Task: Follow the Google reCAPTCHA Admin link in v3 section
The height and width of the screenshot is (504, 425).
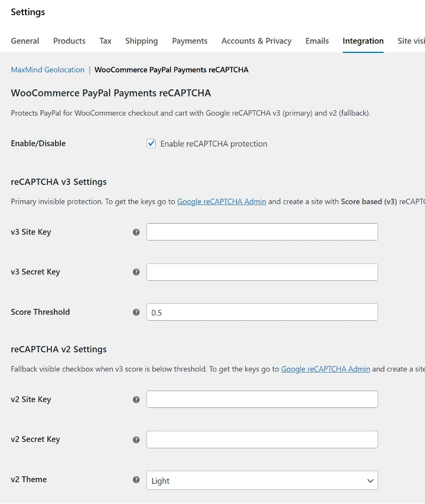Action: [221, 201]
